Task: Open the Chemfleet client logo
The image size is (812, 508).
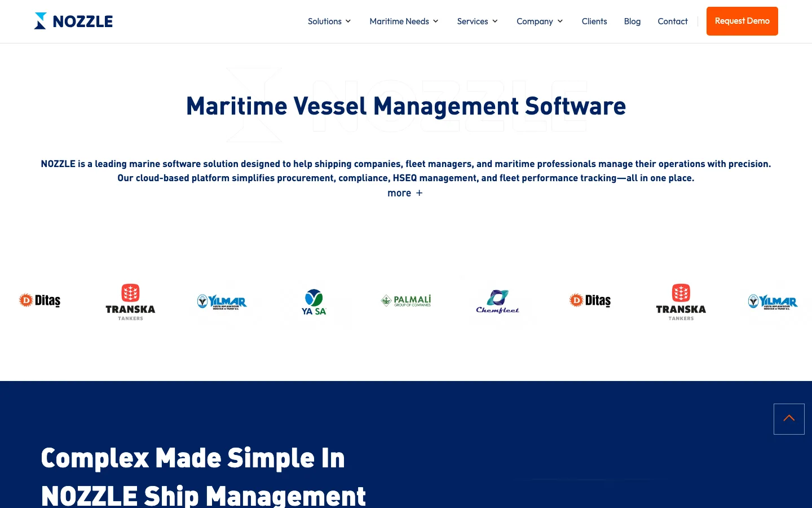Action: click(x=497, y=301)
